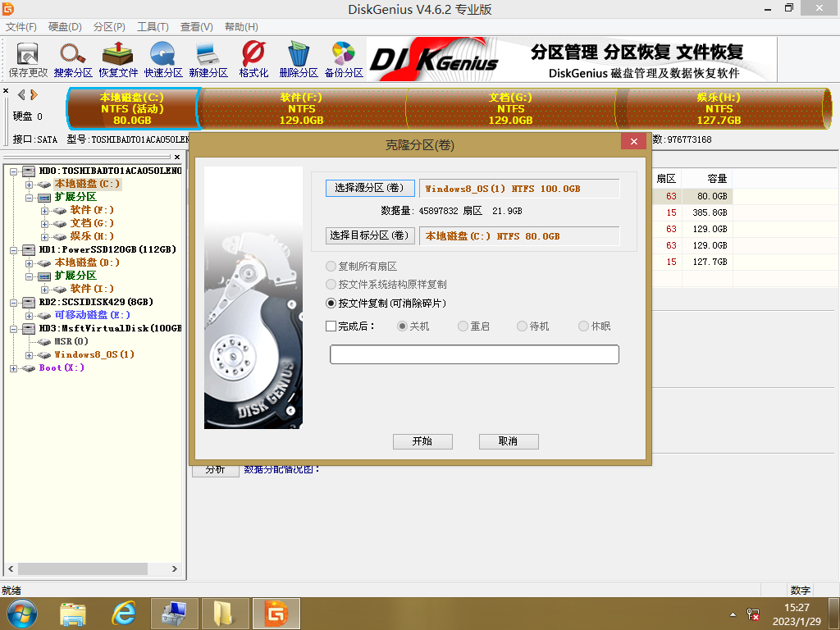The image size is (840, 630).
Task: Click the 选择目标分区 (卷) button
Action: pos(370,235)
